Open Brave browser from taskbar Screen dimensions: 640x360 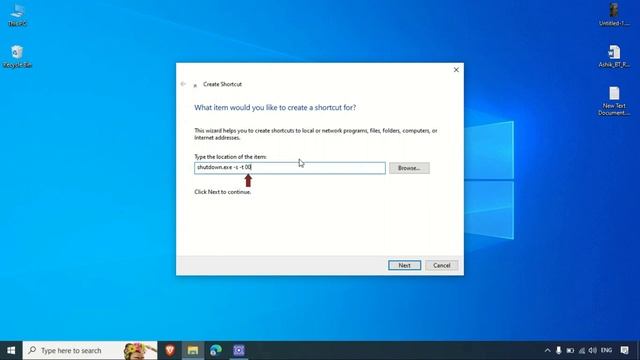pyautogui.click(x=170, y=350)
